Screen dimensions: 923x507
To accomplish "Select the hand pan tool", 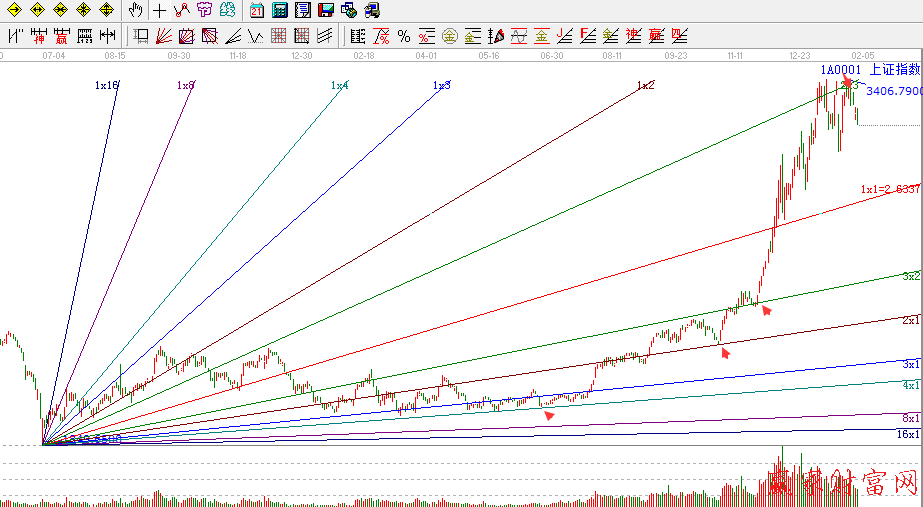I will [x=137, y=10].
